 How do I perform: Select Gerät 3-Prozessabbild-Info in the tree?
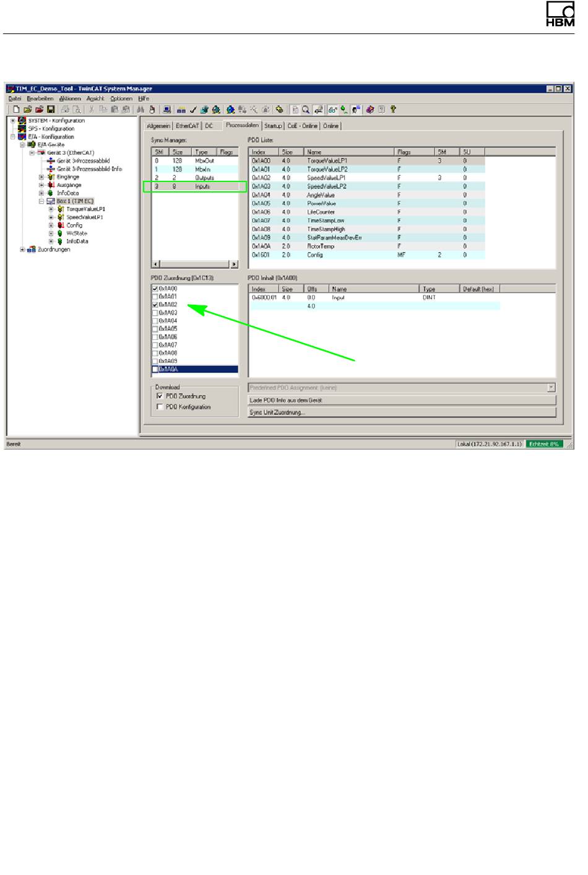[90, 169]
